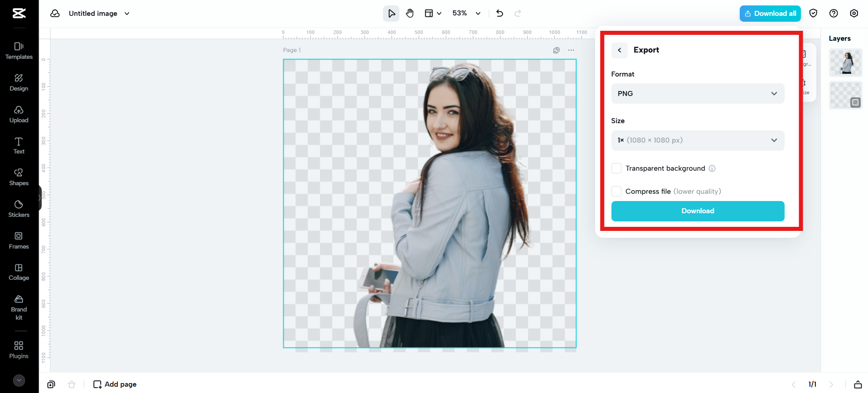This screenshot has width=868, height=393.
Task: Open the help question mark icon
Action: pyautogui.click(x=833, y=14)
